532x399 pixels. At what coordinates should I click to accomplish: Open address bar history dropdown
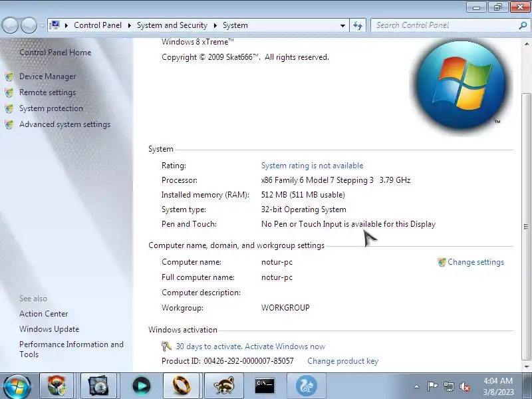coord(342,25)
